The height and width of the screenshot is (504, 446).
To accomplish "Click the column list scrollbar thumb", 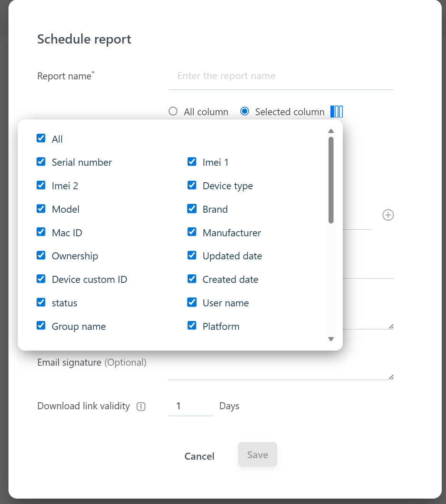I will [331, 180].
